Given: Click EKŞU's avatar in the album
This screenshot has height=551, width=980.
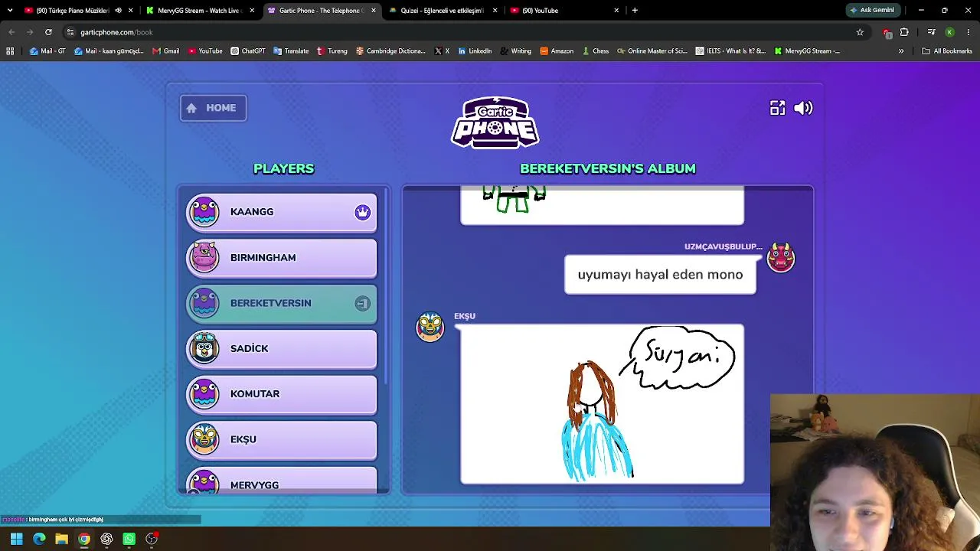Looking at the screenshot, I should [x=430, y=327].
